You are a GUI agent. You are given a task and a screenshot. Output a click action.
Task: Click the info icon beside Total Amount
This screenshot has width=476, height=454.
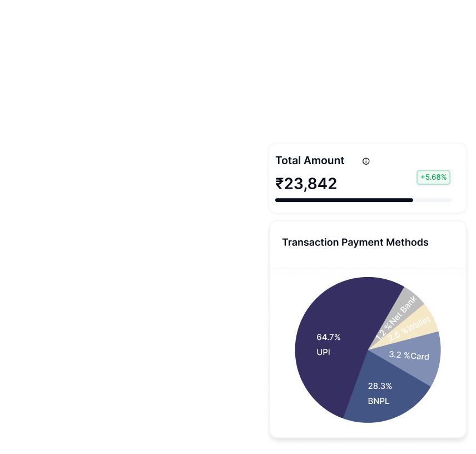(x=366, y=161)
